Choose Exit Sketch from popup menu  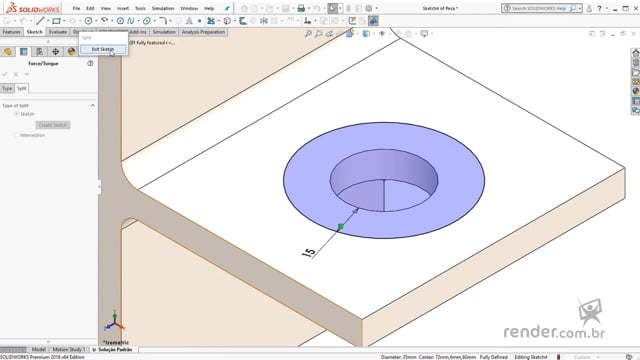[x=103, y=49]
